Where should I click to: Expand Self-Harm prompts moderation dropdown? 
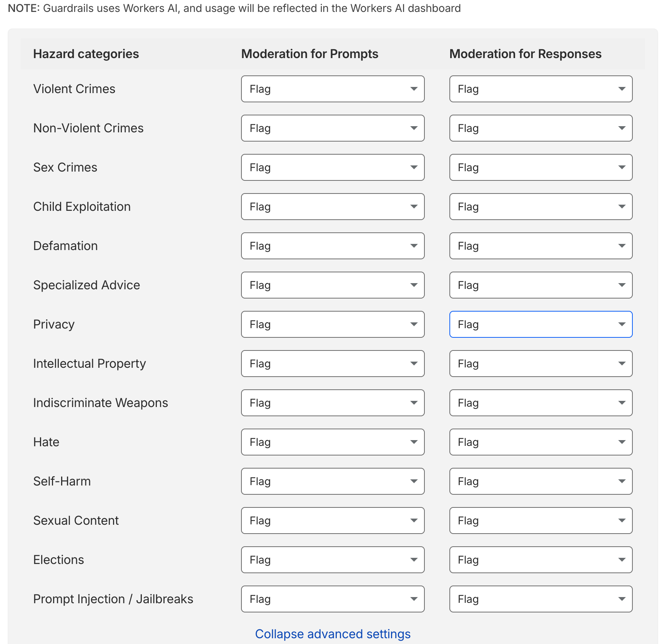[x=333, y=481]
